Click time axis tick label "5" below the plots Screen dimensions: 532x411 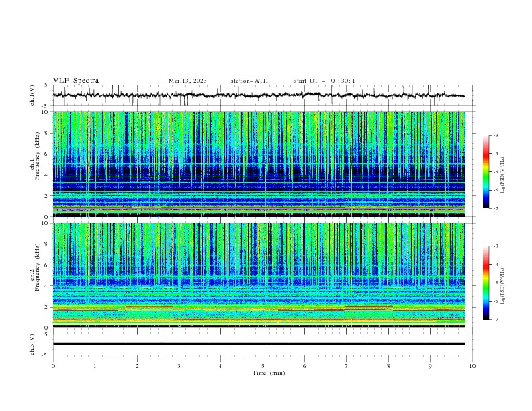click(x=263, y=366)
